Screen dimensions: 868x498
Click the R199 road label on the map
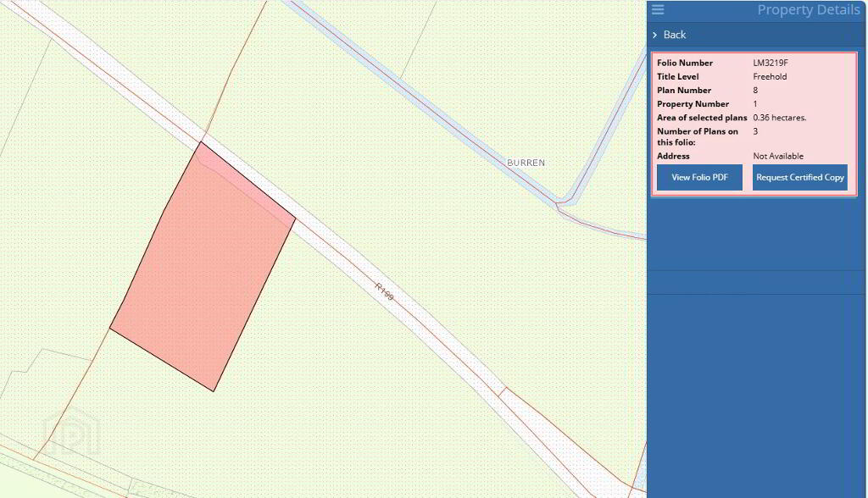(x=385, y=292)
